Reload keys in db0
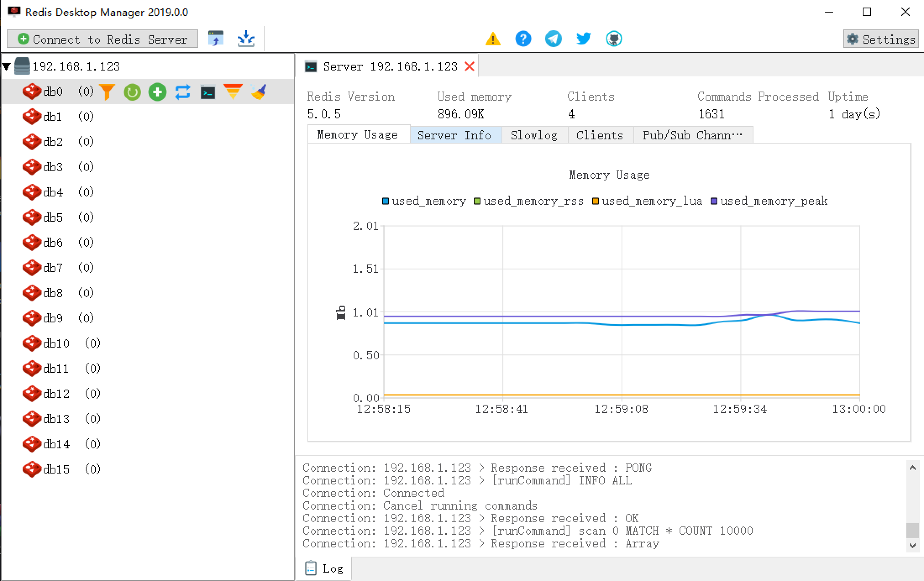The image size is (924, 581). tap(132, 92)
